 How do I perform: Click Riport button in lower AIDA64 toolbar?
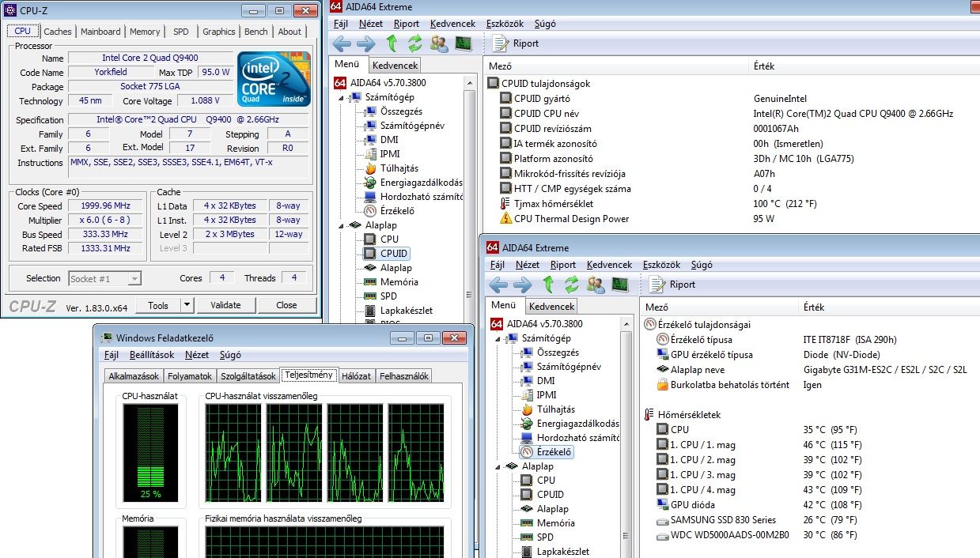pyautogui.click(x=672, y=285)
